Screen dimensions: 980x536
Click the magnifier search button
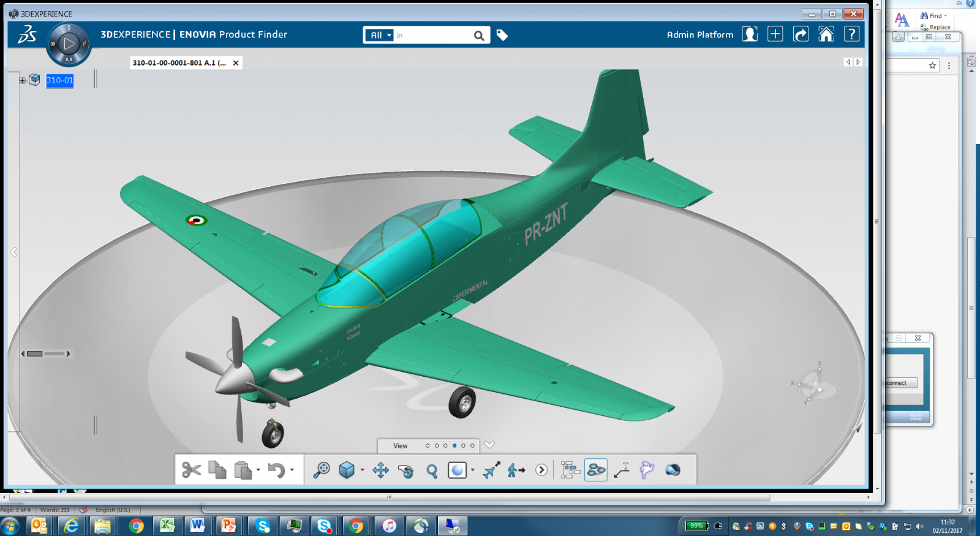(x=479, y=36)
